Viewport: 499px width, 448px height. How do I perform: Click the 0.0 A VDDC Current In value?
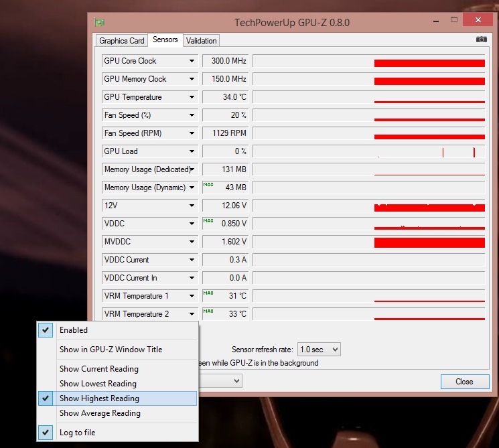point(225,278)
